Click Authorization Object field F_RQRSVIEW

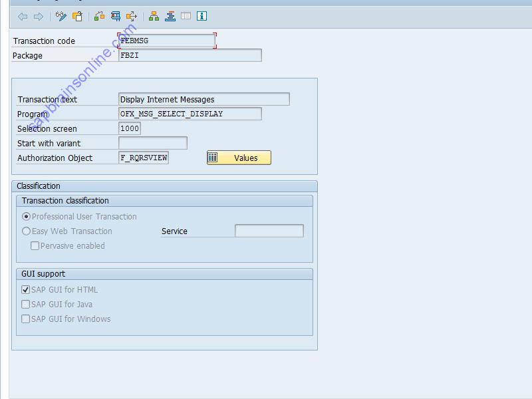tap(144, 158)
